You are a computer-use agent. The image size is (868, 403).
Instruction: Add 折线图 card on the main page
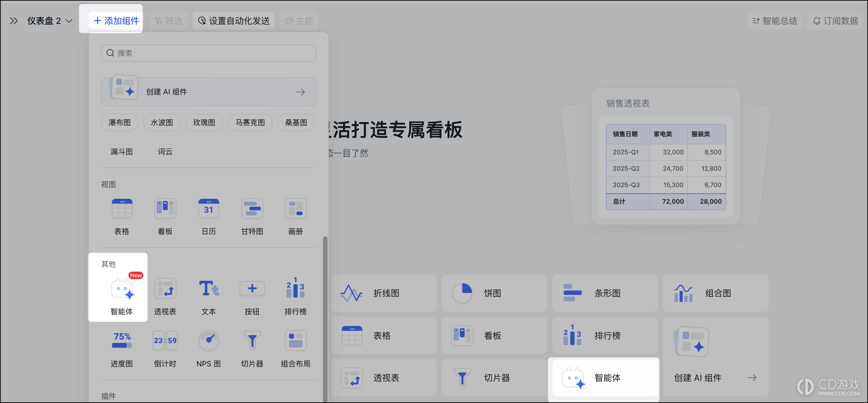[x=384, y=293]
